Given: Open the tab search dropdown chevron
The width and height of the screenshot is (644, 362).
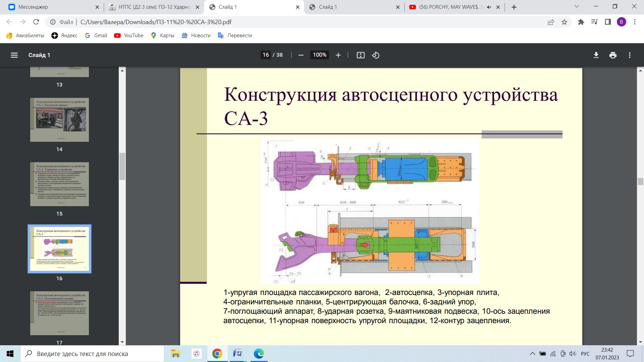Looking at the screenshot, I should point(577,7).
